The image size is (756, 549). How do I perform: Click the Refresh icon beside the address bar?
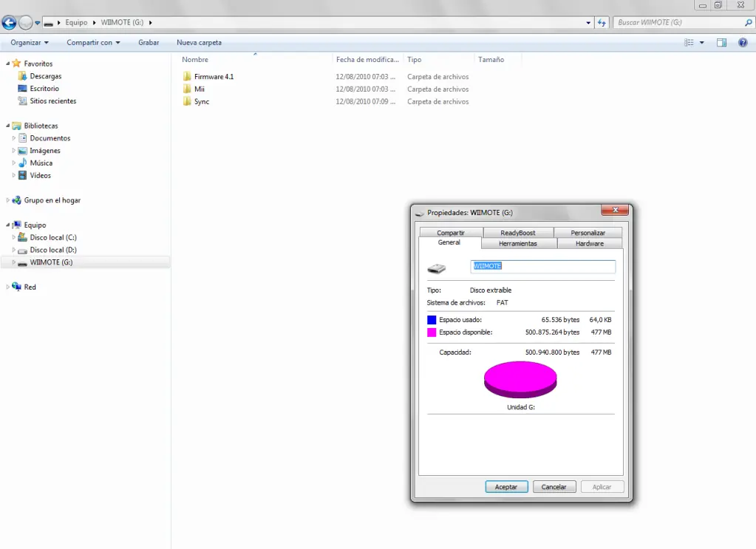[602, 23]
